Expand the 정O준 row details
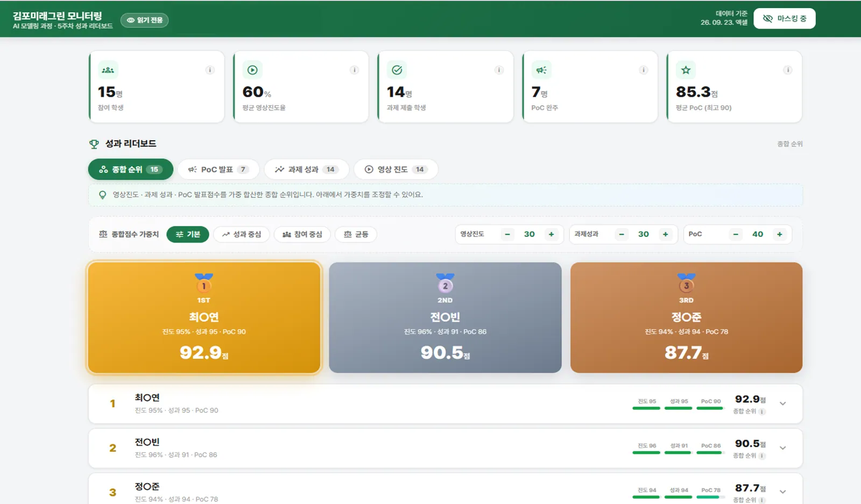The height and width of the screenshot is (504, 861). pyautogui.click(x=783, y=492)
